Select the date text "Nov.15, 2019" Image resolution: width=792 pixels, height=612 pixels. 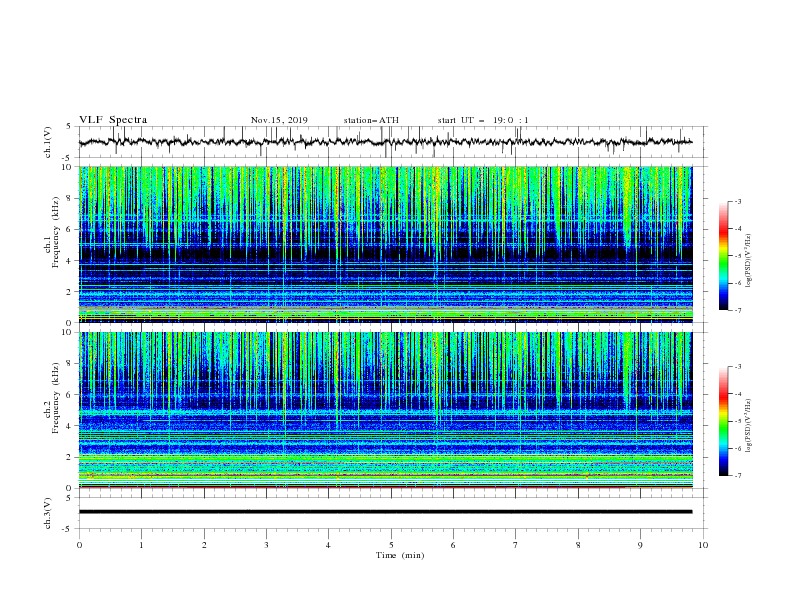coord(279,120)
